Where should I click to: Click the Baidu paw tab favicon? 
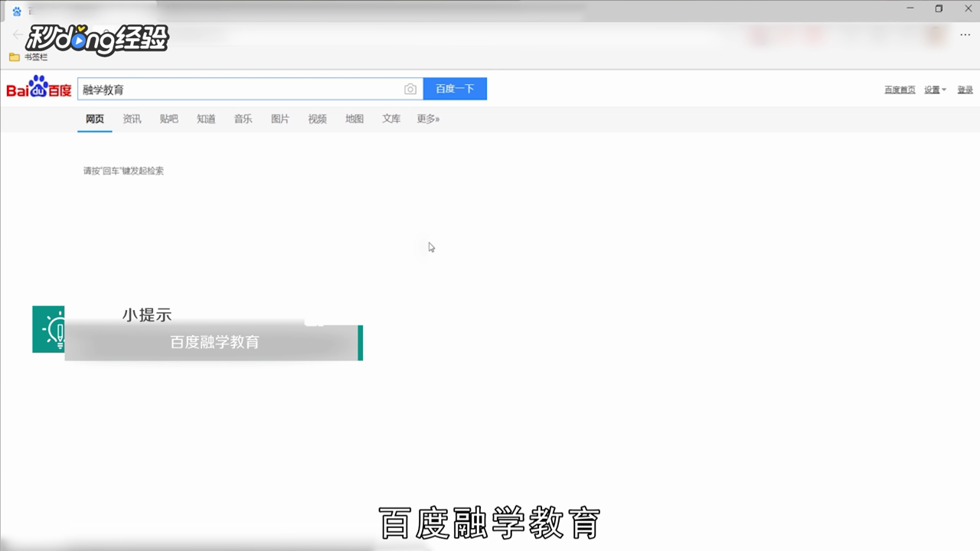click(17, 11)
